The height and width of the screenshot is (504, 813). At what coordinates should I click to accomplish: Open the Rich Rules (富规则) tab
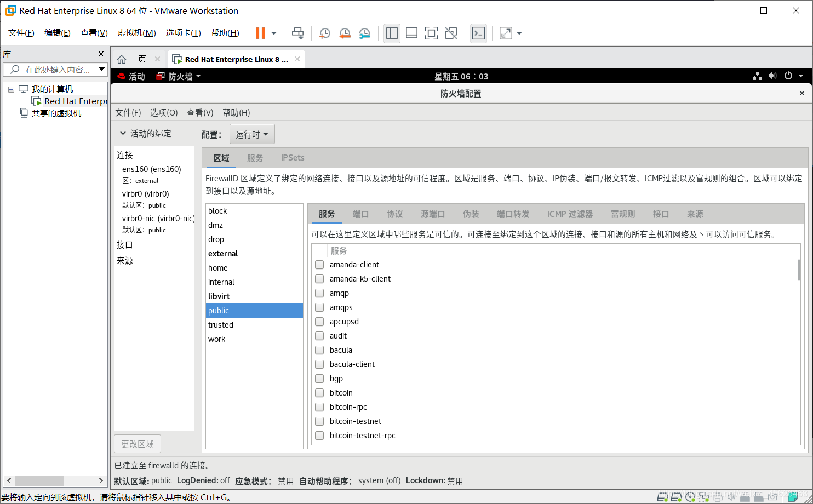coord(623,214)
